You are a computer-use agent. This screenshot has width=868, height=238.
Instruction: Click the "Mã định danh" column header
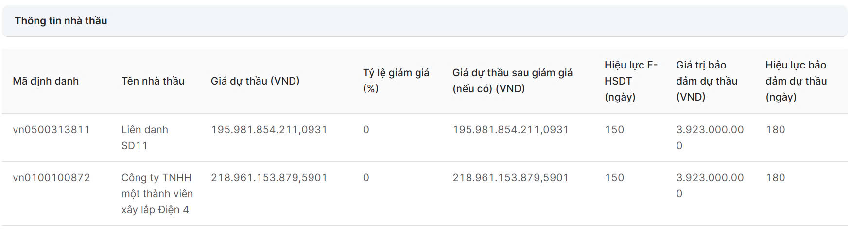point(46,81)
